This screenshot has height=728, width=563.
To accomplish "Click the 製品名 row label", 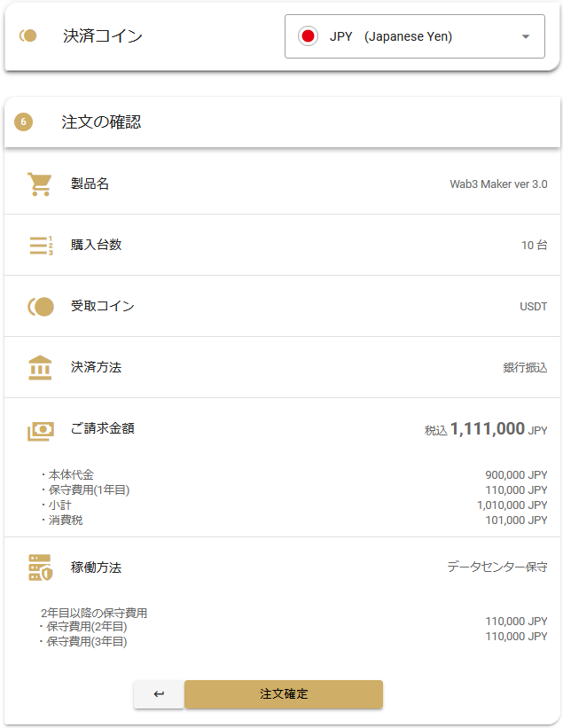I will click(x=90, y=184).
